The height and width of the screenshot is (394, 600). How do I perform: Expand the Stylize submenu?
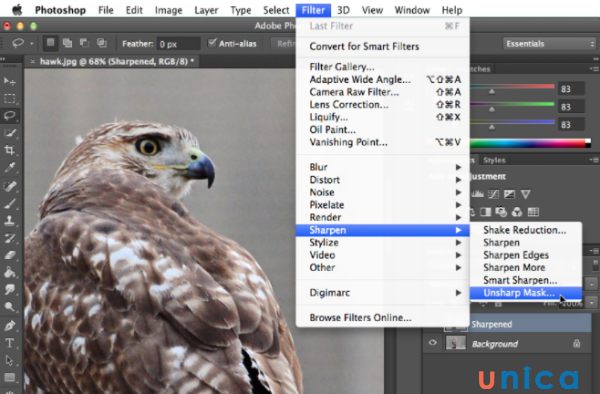coord(383,243)
